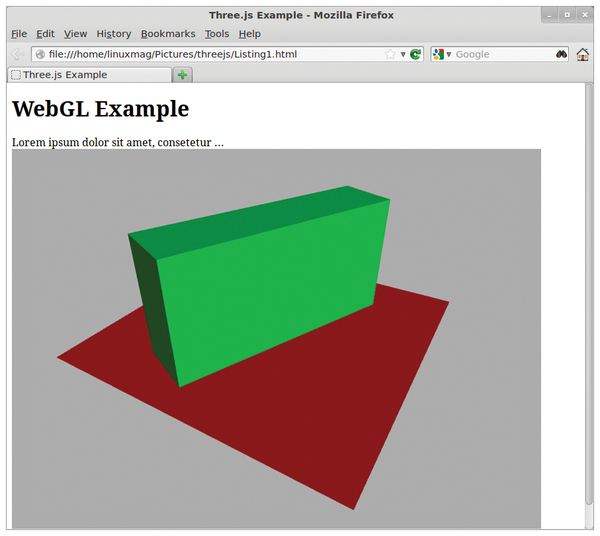Open the Bookmarks menu
600x536 pixels.
coord(167,34)
